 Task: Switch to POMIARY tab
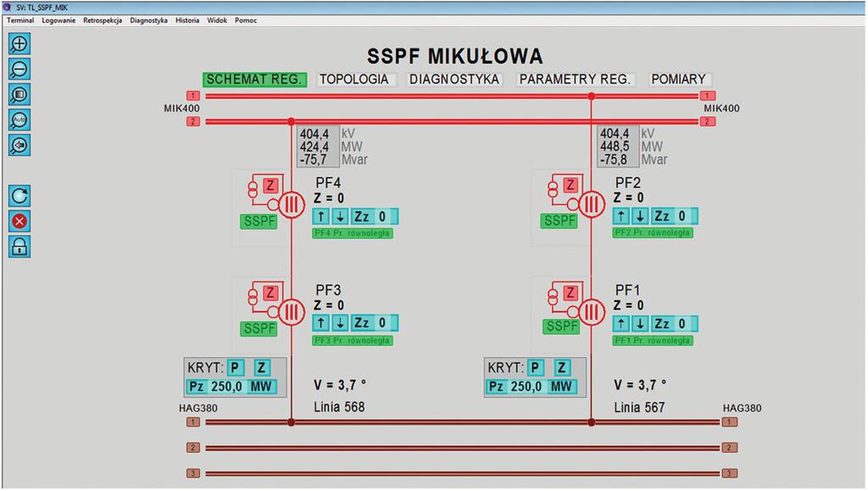(679, 79)
